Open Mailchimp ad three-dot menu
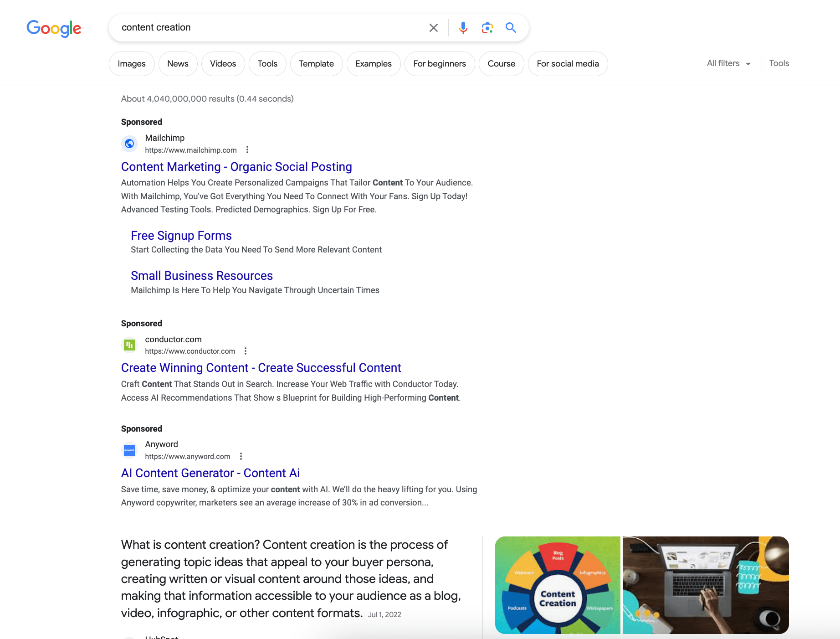840x639 pixels. point(247,150)
